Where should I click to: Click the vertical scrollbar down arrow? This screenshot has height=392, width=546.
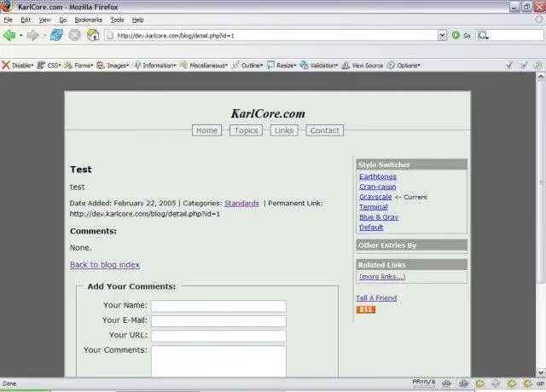[541, 372]
